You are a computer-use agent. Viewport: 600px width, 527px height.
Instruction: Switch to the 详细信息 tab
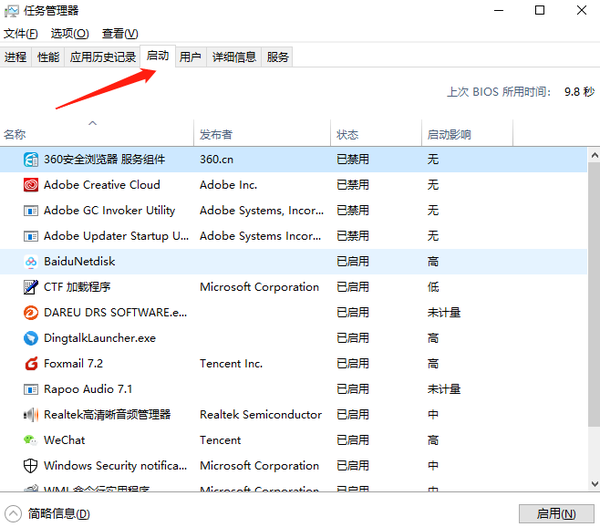tap(234, 57)
